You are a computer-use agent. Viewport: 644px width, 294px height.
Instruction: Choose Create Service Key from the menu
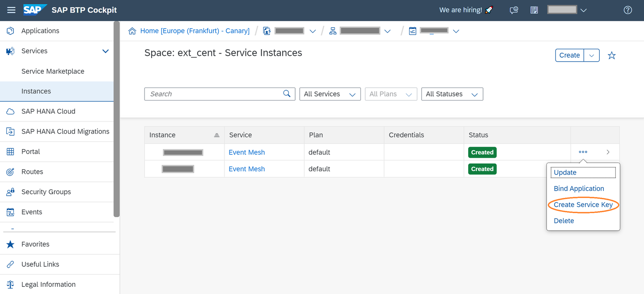(x=583, y=205)
